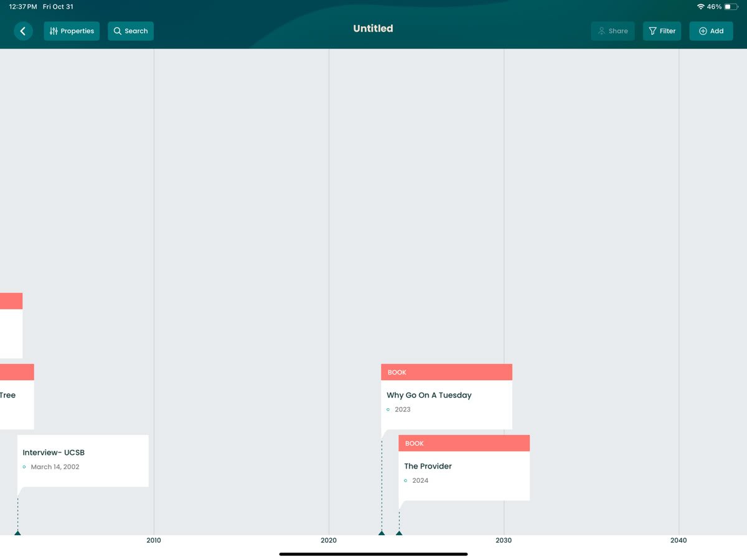
Task: Click the Wi-Fi status icon
Action: click(701, 7)
